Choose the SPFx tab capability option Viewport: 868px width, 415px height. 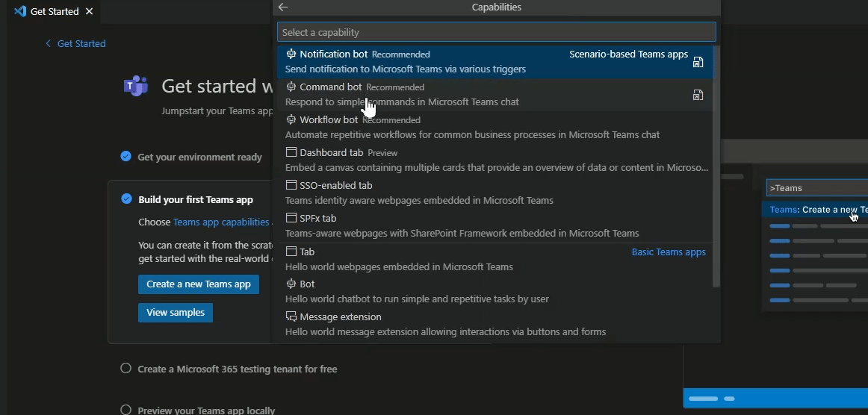(x=496, y=225)
